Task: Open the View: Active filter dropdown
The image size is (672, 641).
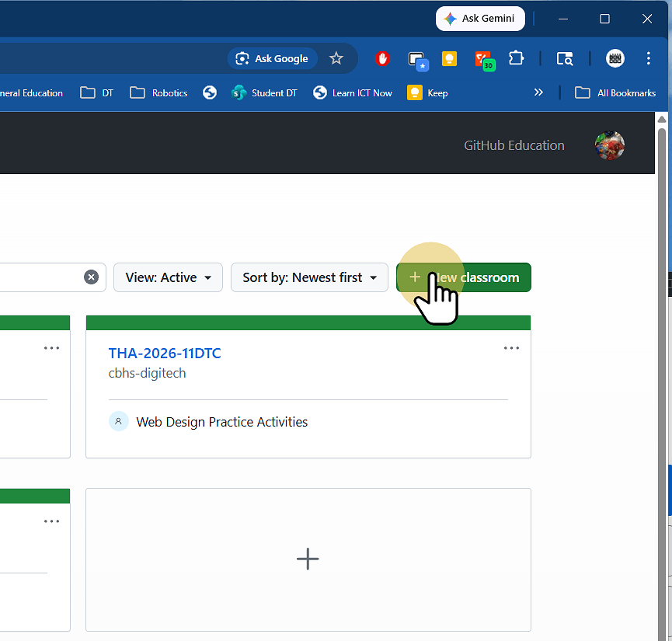Action: [x=167, y=277]
